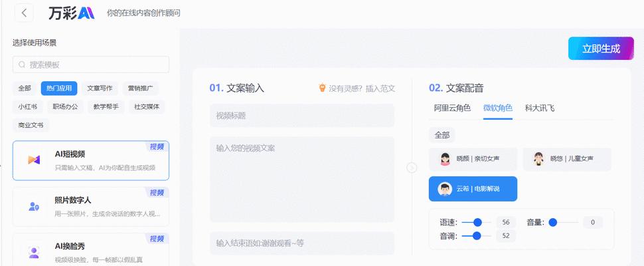The image size is (644, 266).
Task: Click the lightbulb inspiration icon
Action: (x=322, y=88)
